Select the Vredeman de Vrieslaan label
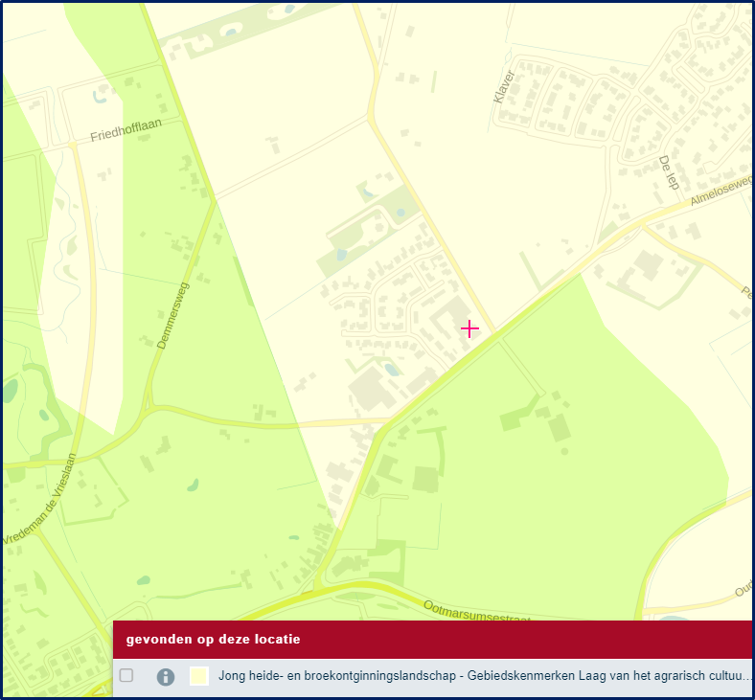The image size is (755, 700). click(x=39, y=499)
